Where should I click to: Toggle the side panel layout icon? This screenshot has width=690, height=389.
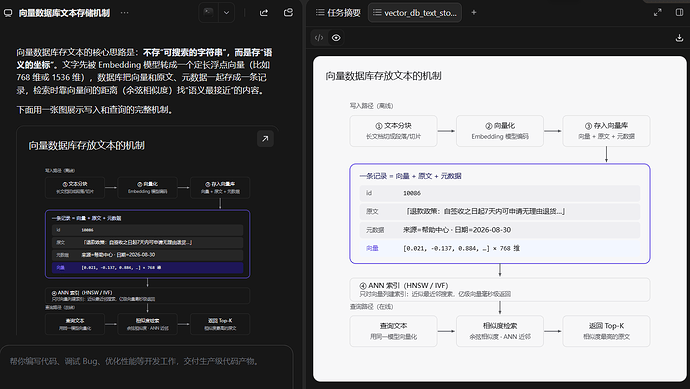tap(679, 12)
